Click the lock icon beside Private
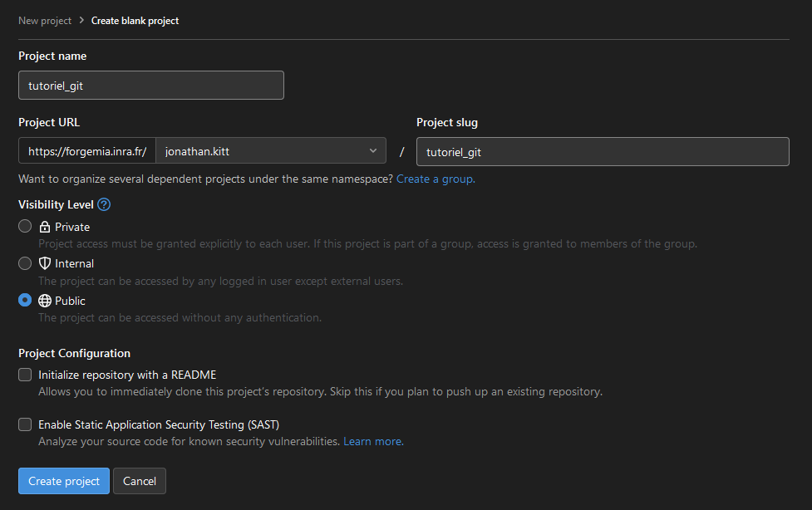This screenshot has height=510, width=812. coord(45,227)
